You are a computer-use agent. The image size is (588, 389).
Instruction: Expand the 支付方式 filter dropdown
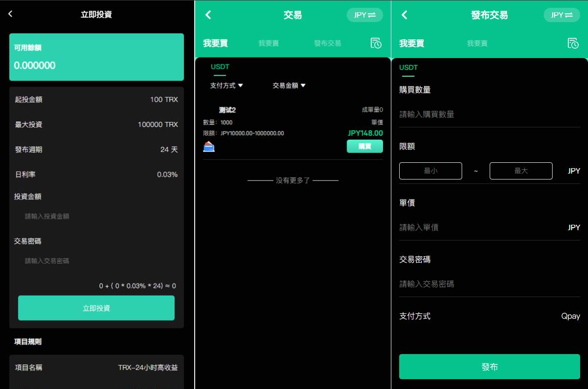coord(227,86)
